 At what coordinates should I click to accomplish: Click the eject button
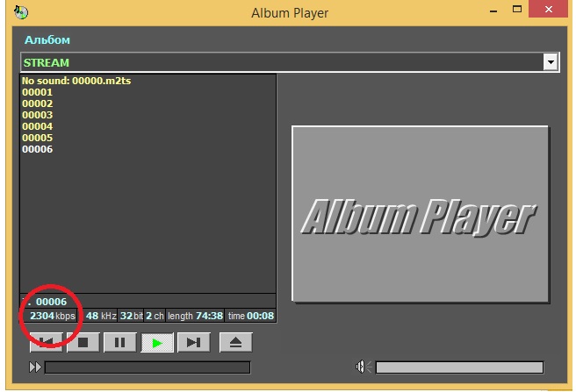236,342
